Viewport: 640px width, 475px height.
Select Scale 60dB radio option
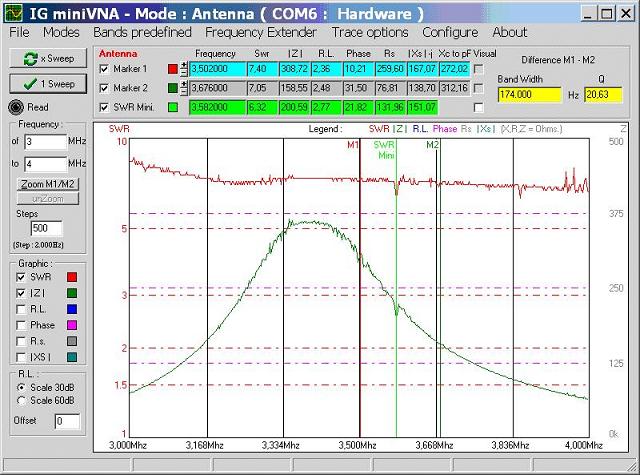(22, 402)
